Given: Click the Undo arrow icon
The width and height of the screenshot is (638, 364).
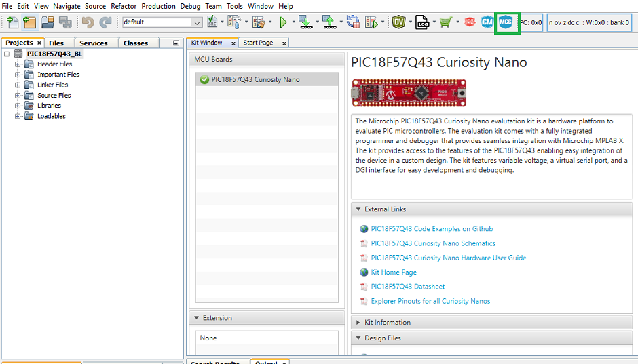Looking at the screenshot, I should pos(88,22).
